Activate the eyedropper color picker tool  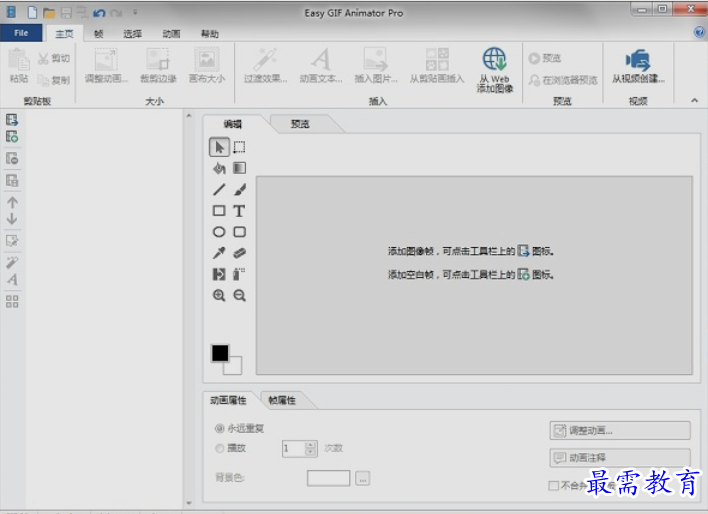[x=219, y=253]
